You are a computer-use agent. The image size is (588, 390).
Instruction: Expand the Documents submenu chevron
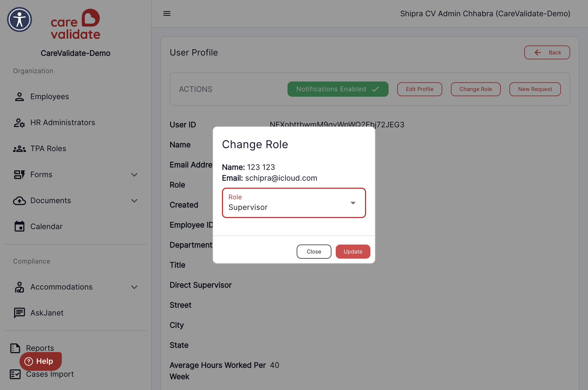[134, 201]
